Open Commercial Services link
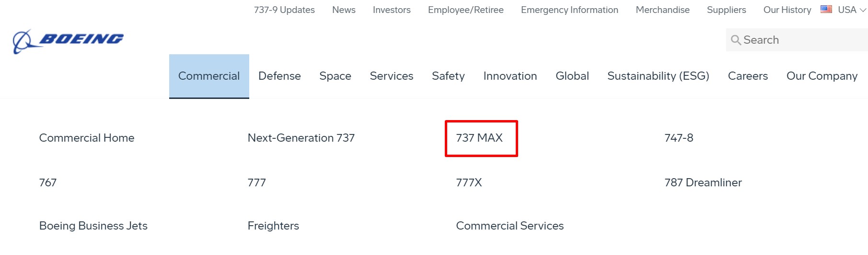Image resolution: width=868 pixels, height=255 pixels. [x=510, y=226]
